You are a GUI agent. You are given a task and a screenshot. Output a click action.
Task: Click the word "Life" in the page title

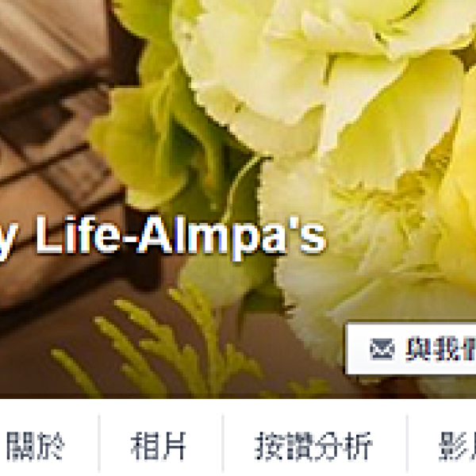click(x=78, y=234)
